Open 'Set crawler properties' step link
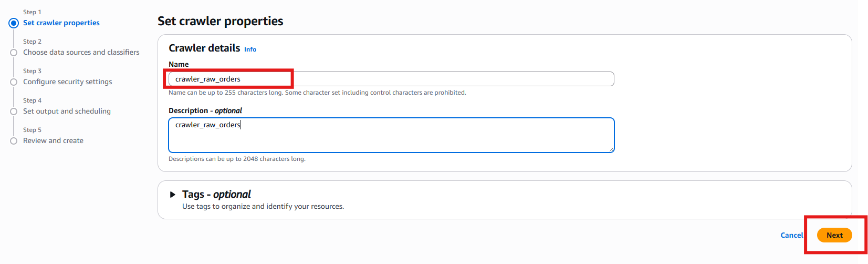The width and height of the screenshot is (868, 264). (x=61, y=23)
